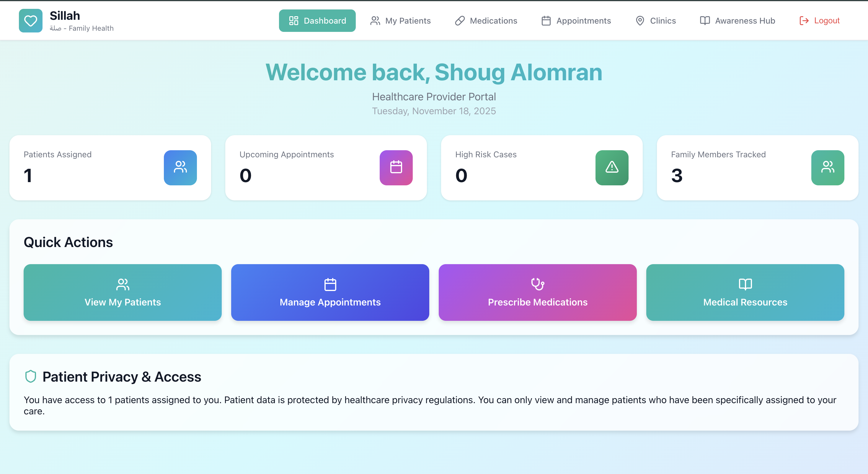The image size is (868, 474).
Task: Click the Logout arrow icon
Action: click(804, 21)
